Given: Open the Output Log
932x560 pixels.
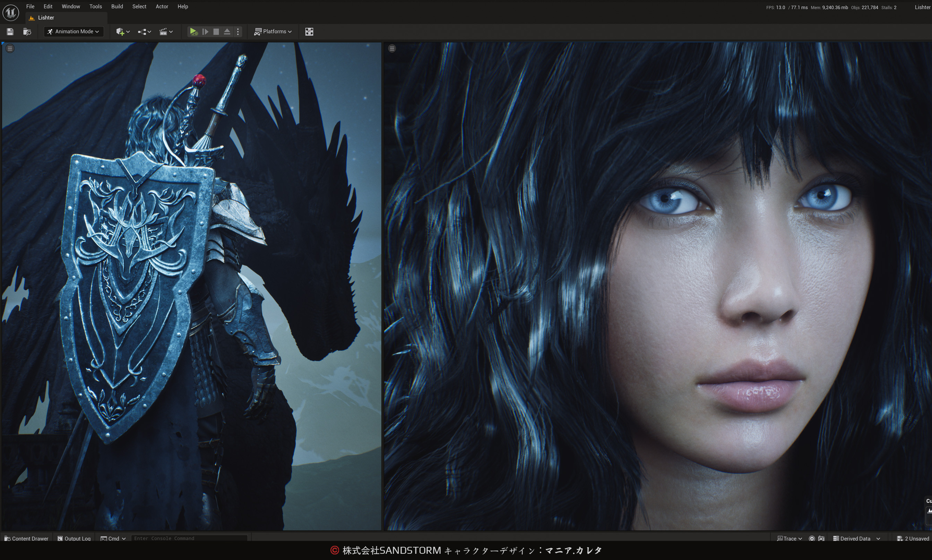Looking at the screenshot, I should [74, 539].
